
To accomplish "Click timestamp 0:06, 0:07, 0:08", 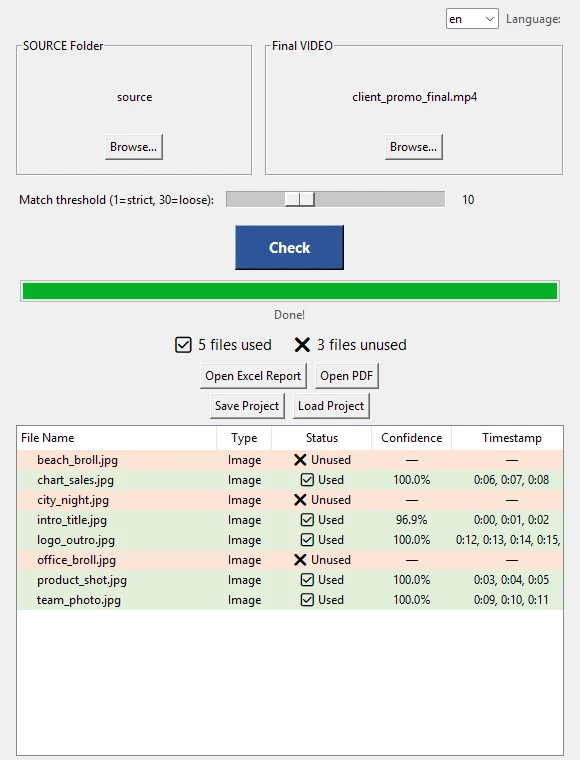I will pos(511,480).
